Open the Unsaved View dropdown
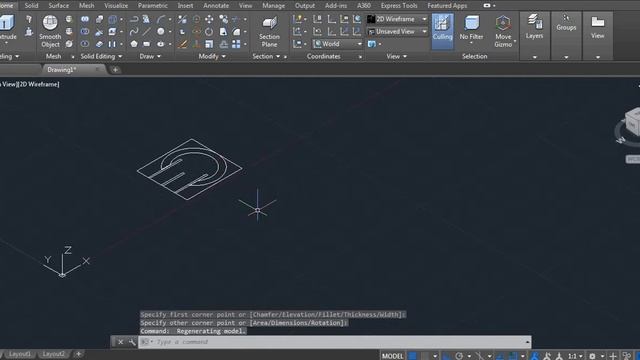 [x=398, y=31]
